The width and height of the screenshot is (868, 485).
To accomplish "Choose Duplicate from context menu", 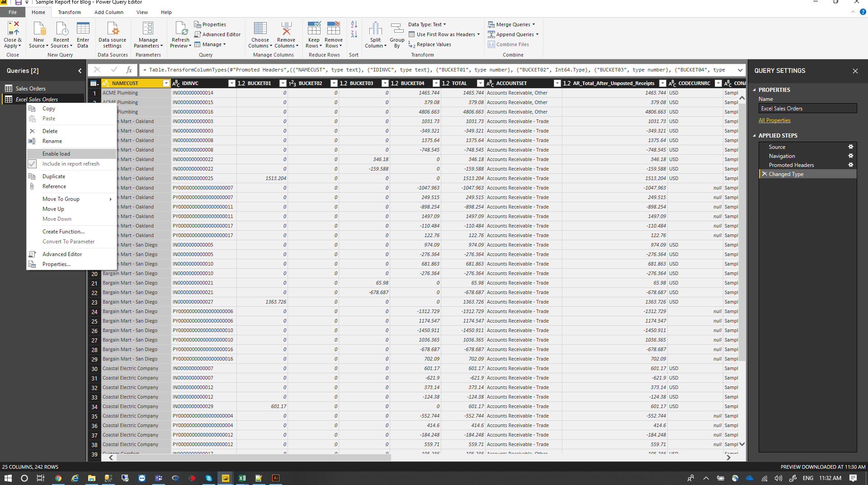I will click(71, 176).
